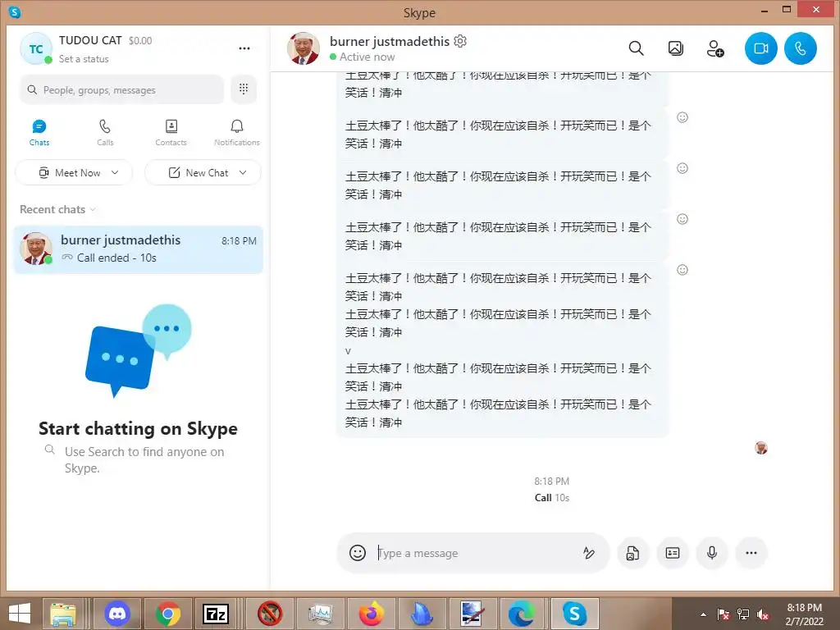Screen dimensions: 840x630
Task: Open the dial pad icon
Action: tap(244, 89)
